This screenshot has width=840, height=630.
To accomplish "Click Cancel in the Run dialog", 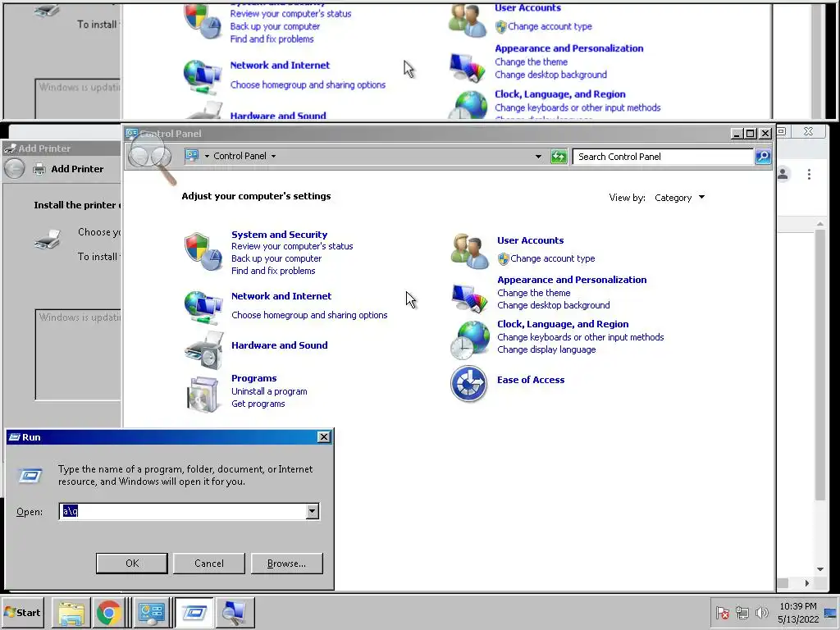I will 209,564.
